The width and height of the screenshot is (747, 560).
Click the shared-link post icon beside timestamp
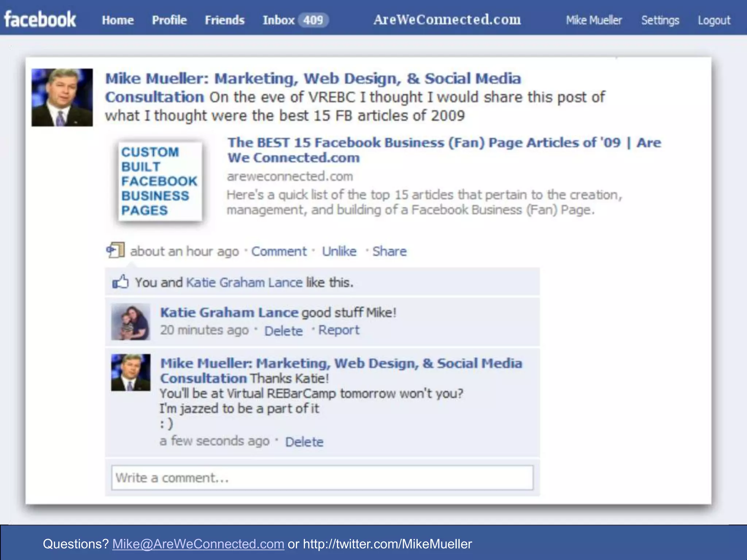(116, 250)
